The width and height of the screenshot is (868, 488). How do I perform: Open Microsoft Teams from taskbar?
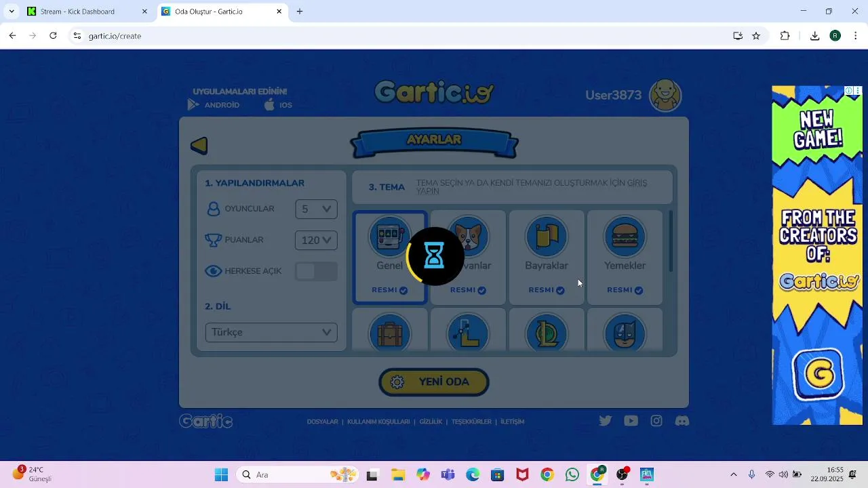[448, 475]
